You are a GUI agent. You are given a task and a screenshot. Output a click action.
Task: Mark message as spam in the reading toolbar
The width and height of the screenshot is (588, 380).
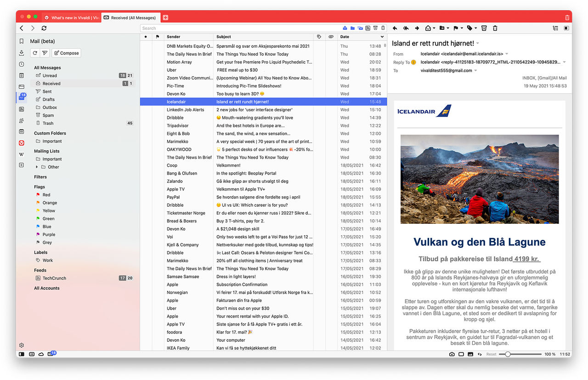pos(484,28)
